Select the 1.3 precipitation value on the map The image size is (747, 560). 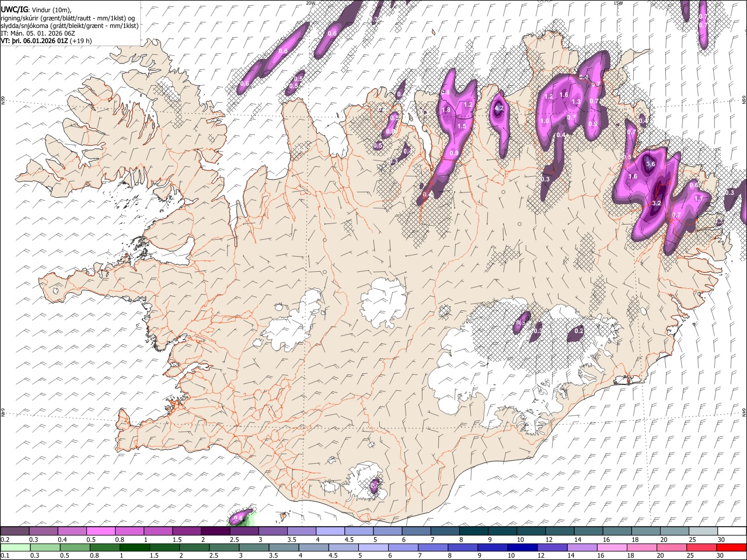coord(576,102)
